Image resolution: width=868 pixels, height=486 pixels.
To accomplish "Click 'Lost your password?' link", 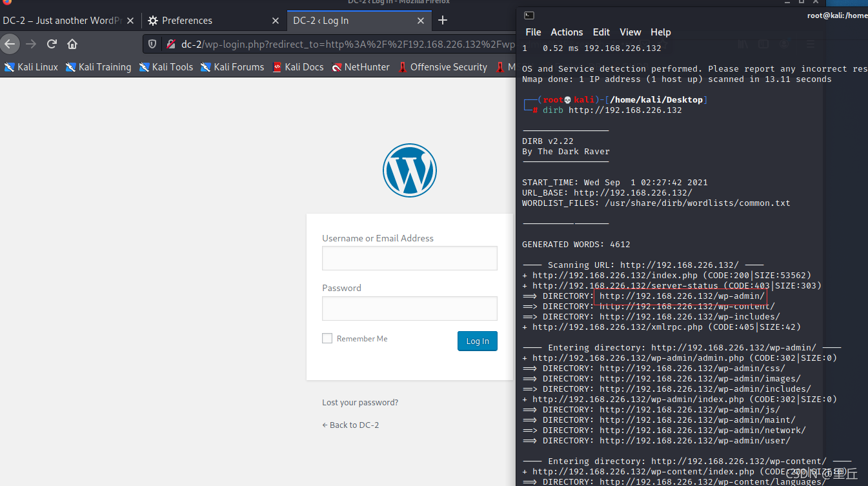I will pos(360,402).
